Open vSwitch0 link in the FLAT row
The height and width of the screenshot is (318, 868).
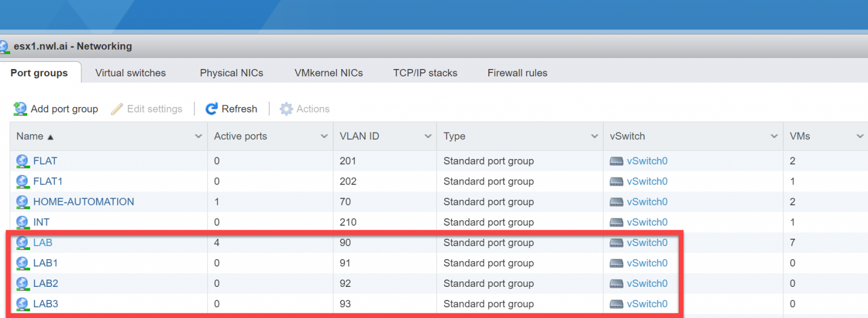click(x=647, y=161)
